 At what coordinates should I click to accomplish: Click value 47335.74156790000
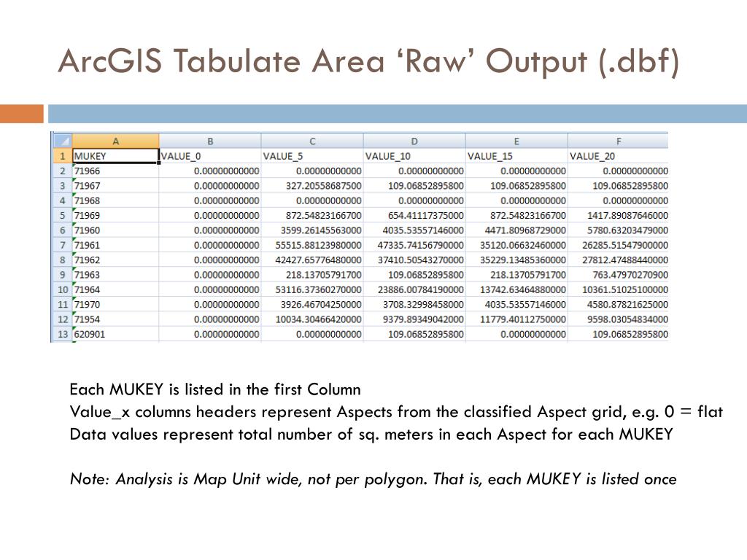click(414, 245)
